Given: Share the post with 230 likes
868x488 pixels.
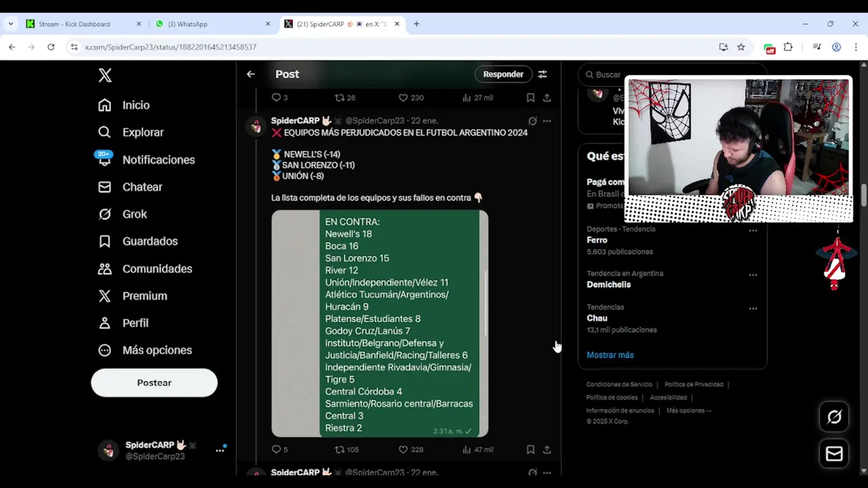Looking at the screenshot, I should pos(547,98).
